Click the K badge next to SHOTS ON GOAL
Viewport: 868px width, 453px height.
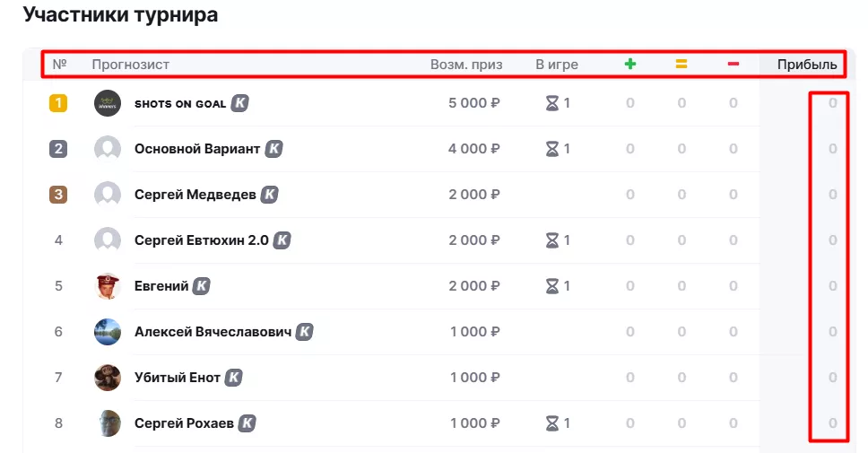point(239,103)
